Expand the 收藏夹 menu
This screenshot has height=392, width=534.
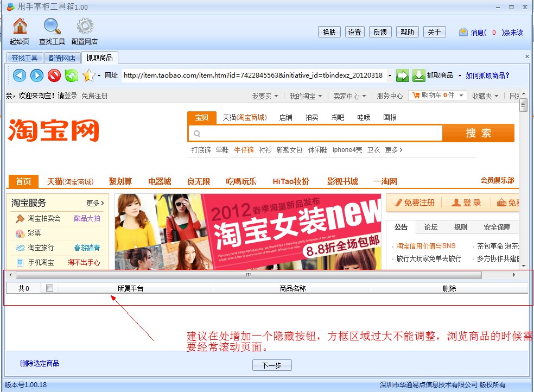pyautogui.click(x=485, y=96)
